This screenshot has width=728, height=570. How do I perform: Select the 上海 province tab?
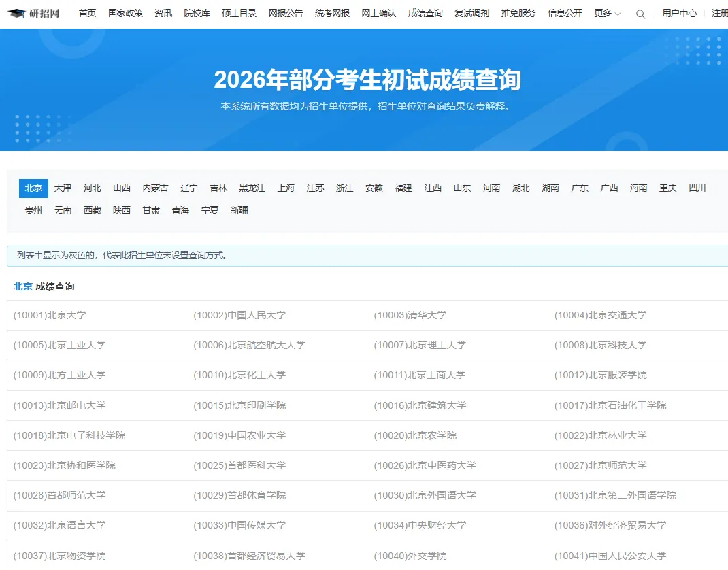click(x=286, y=188)
